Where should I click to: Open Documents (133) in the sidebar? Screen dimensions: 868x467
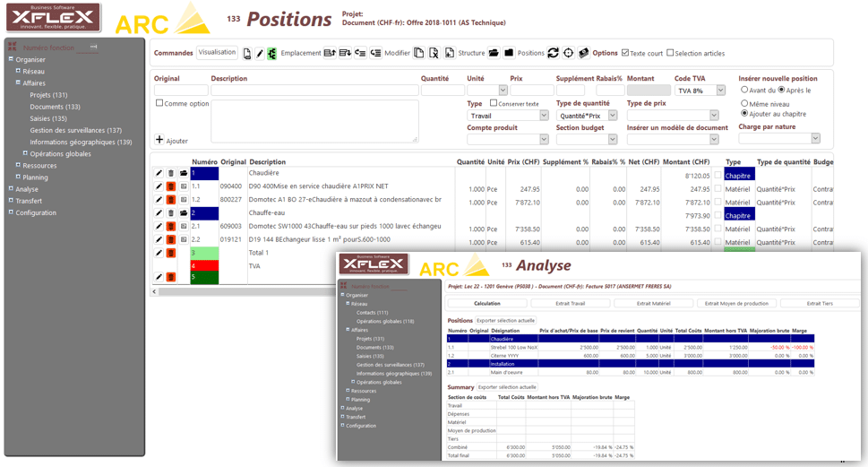55,107
